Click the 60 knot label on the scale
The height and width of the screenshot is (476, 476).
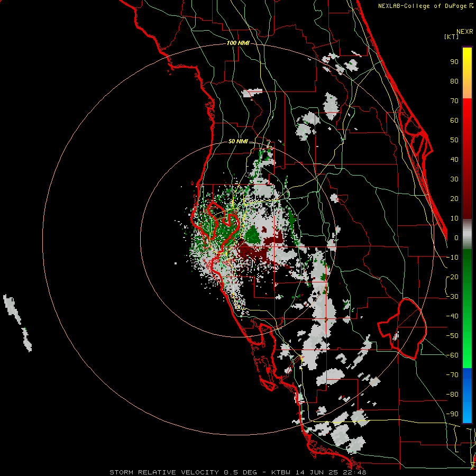(x=454, y=121)
